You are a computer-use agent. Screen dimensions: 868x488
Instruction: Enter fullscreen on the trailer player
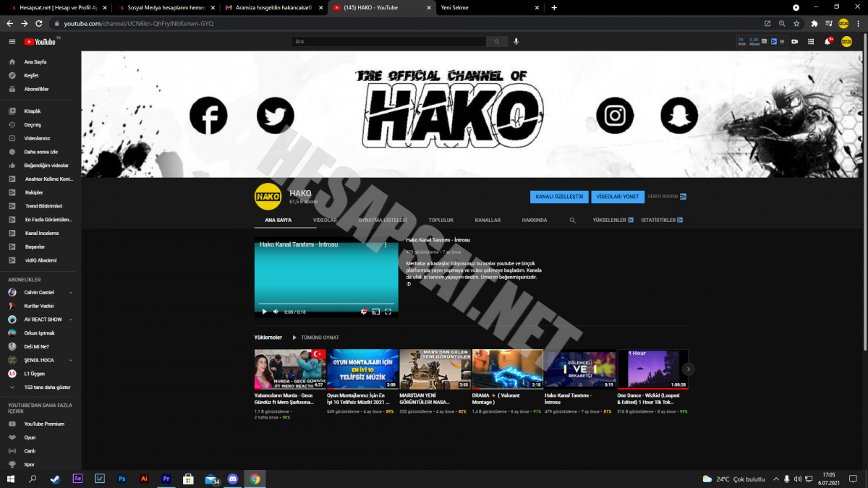pos(388,312)
